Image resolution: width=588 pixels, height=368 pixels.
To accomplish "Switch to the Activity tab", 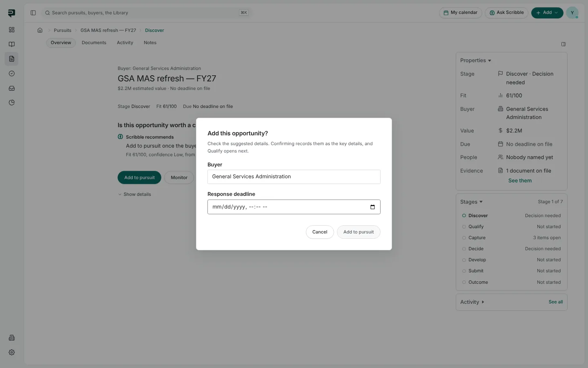I will point(125,43).
